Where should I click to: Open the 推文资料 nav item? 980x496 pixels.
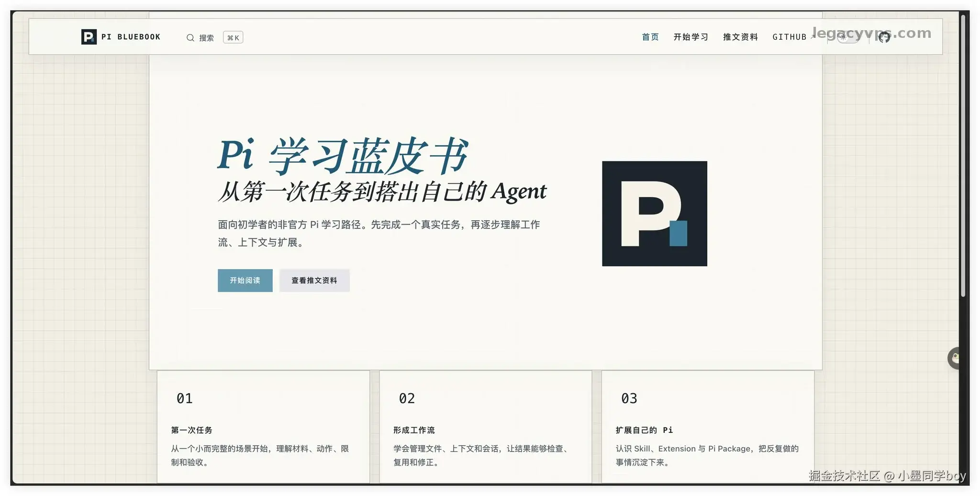click(x=740, y=37)
